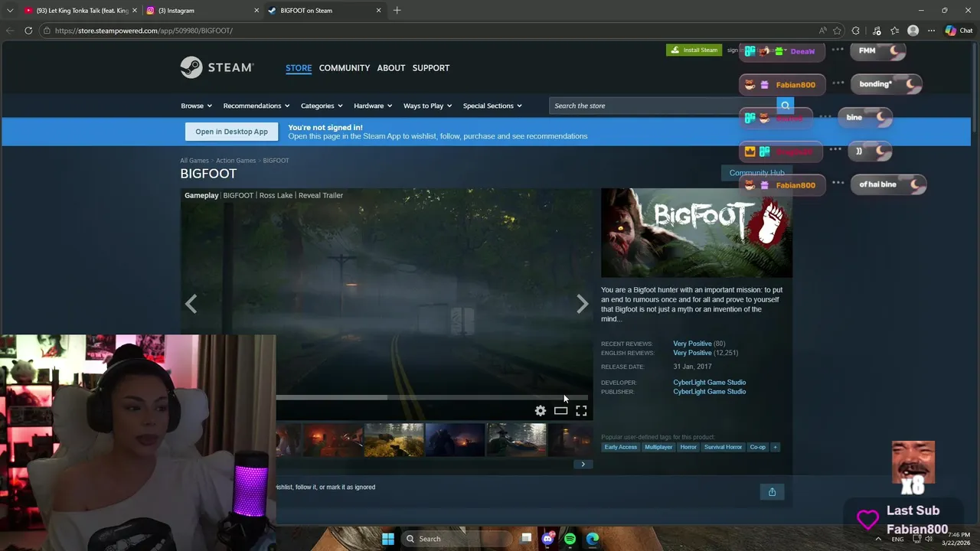Switch to the Ross Lake video tab

276,195
